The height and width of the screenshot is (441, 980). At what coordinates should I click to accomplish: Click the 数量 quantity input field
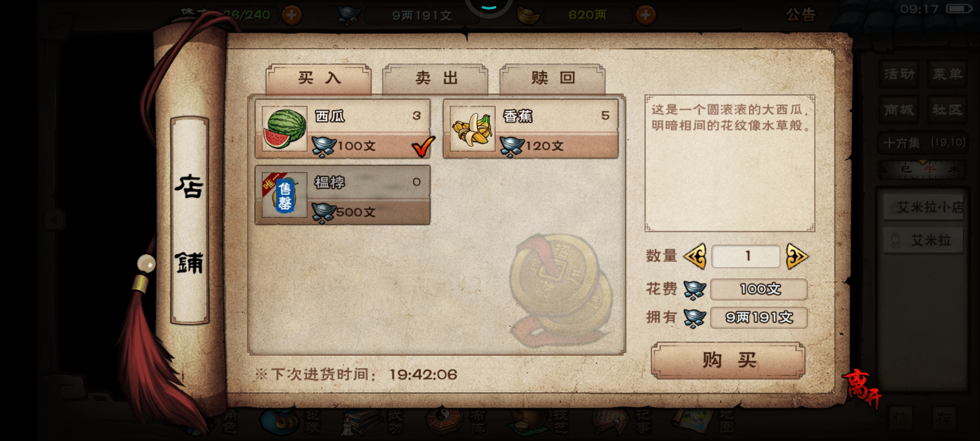[746, 256]
